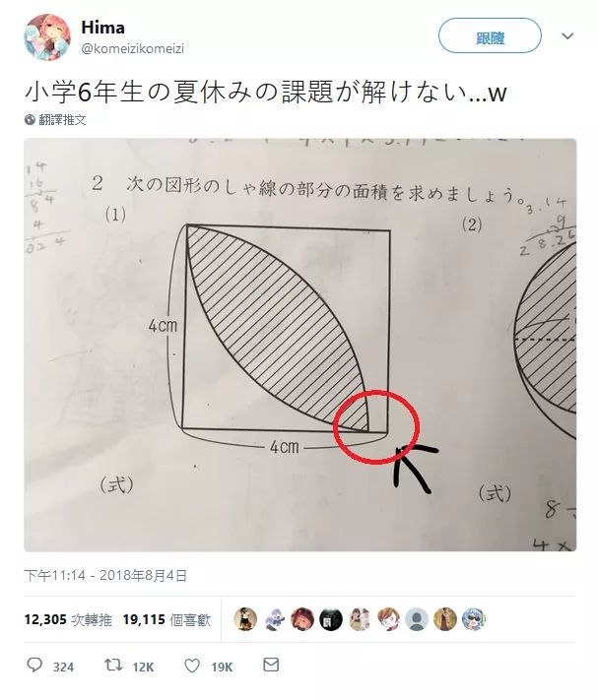The height and width of the screenshot is (700, 598).
Task: View the 12,305 次轉推 retweets list
Action: point(68,619)
